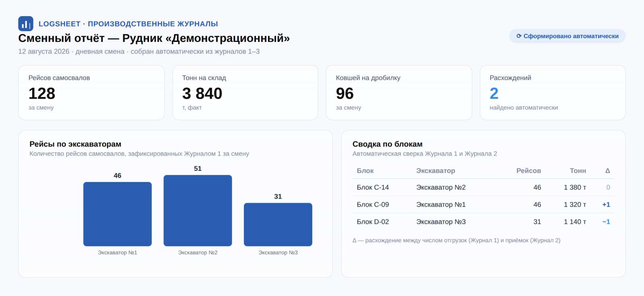Click the '−1' discrepancy for Блок D-02

(606, 222)
